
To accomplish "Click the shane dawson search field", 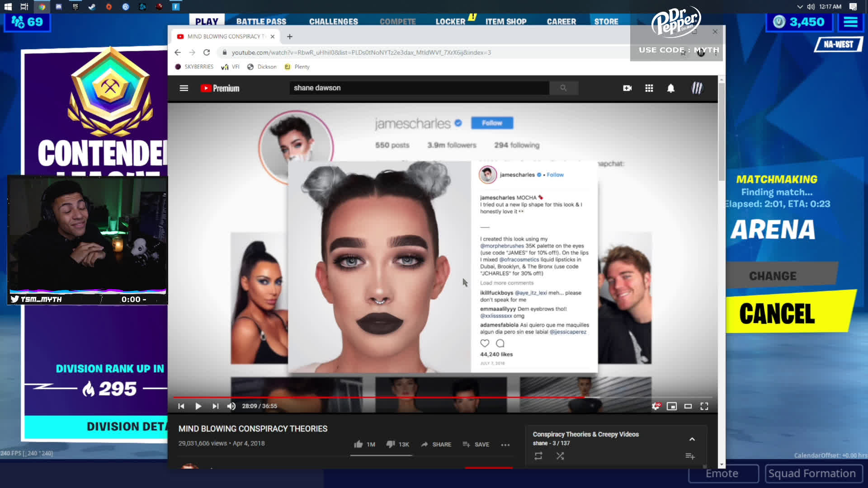I will pyautogui.click(x=419, y=88).
